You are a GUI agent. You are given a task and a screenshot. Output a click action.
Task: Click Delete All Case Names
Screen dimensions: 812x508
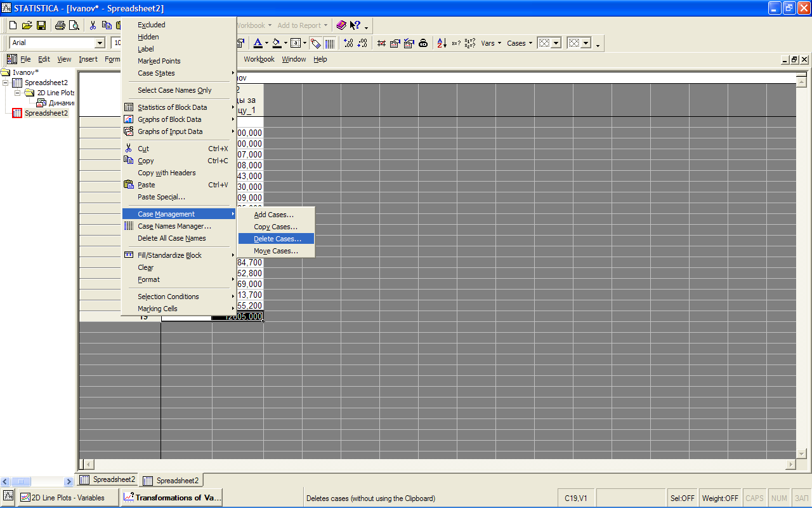point(179,238)
